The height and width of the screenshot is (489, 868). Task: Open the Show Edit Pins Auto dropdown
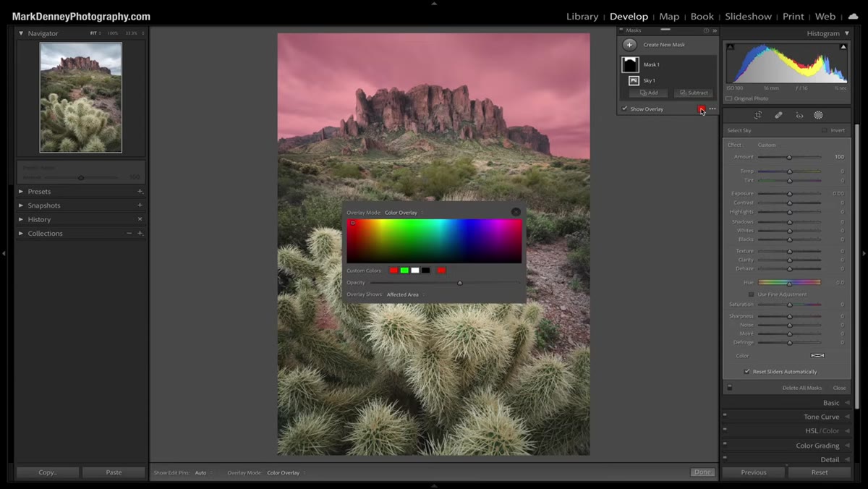(203, 472)
